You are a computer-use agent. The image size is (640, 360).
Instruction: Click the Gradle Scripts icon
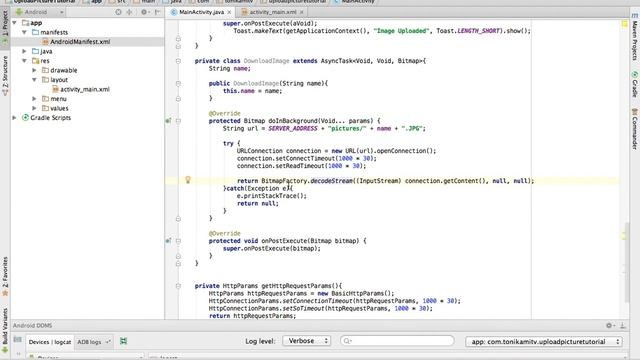click(25, 118)
